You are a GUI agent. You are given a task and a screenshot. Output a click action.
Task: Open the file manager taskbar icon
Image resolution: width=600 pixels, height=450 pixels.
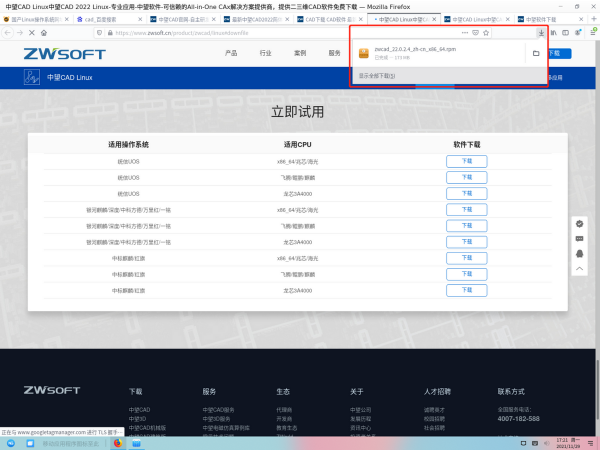[x=137, y=443]
